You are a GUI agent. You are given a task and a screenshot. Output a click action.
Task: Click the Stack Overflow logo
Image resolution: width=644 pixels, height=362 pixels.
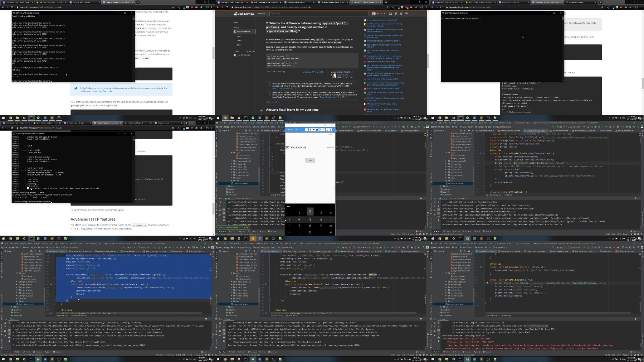(x=244, y=14)
